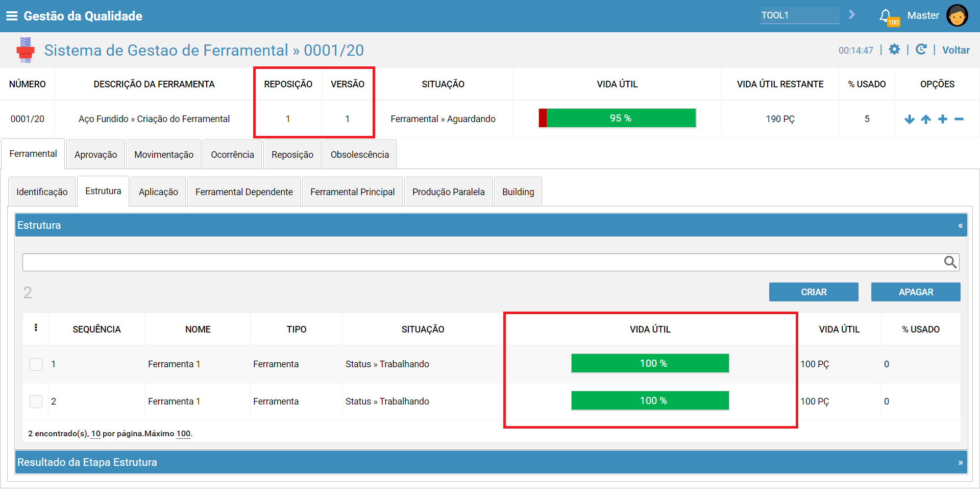Viewport: 980px width, 496px height.
Task: Open the Ferramental Dependente subtab
Action: pos(244,192)
